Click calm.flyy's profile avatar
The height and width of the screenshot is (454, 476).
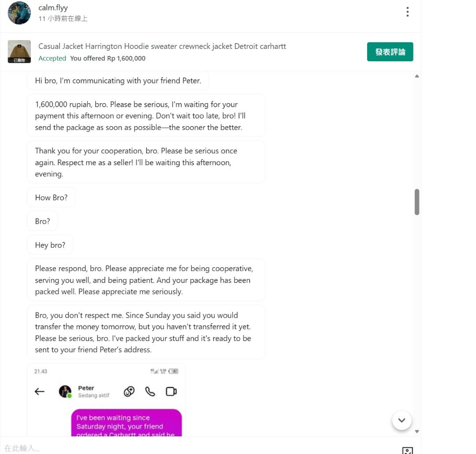[19, 13]
